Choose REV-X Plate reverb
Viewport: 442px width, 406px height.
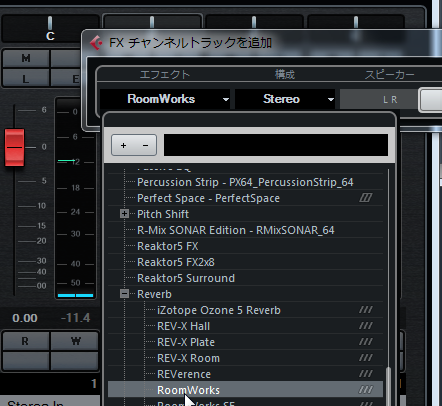point(186,342)
